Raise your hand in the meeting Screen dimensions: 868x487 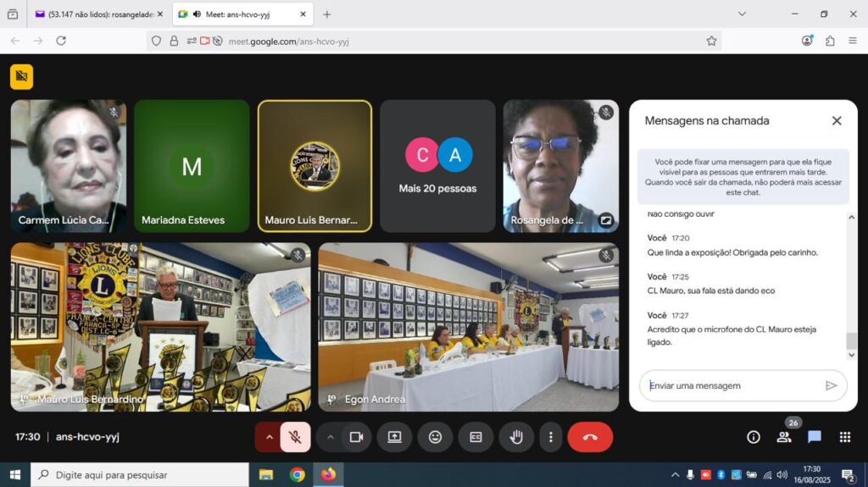515,437
